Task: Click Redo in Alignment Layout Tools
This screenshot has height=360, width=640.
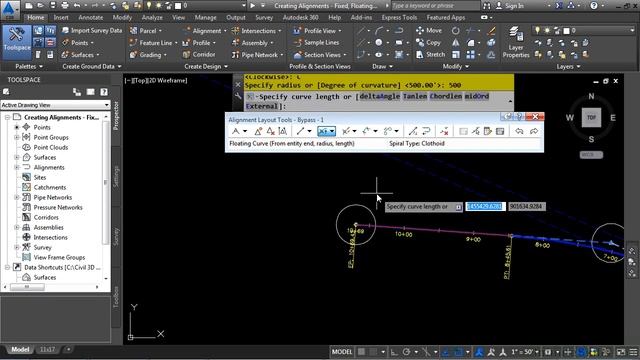Action: tap(533, 131)
